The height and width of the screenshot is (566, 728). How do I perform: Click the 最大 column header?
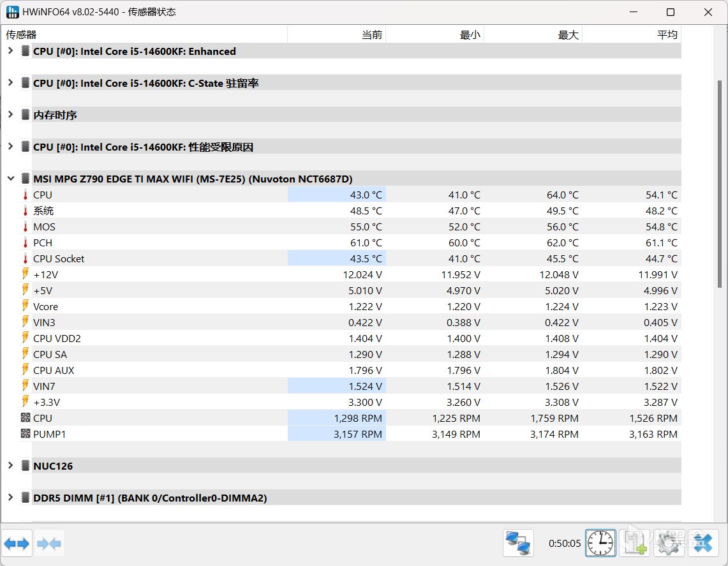click(x=533, y=34)
